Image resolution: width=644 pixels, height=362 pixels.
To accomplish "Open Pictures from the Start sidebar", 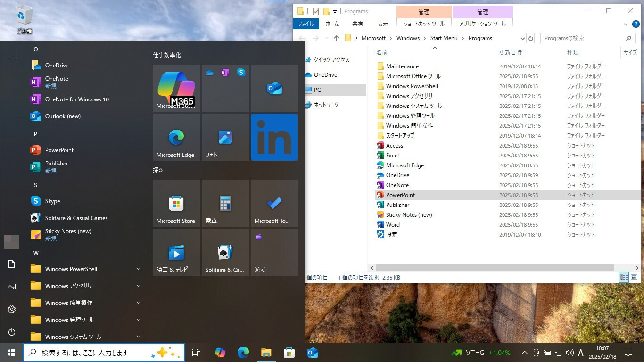I will (x=12, y=287).
